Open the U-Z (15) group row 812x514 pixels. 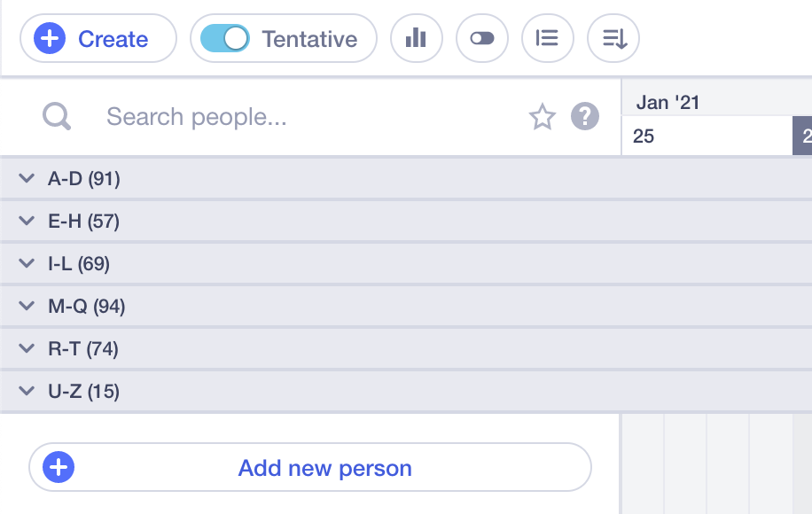310,392
